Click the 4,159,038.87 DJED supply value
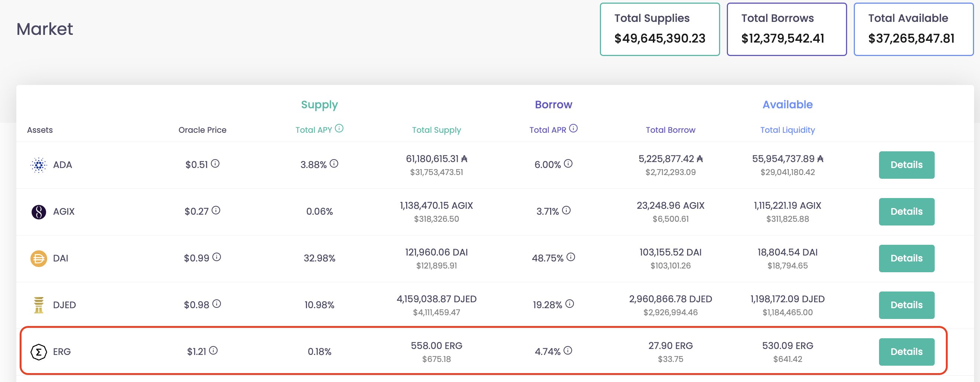This screenshot has width=980, height=382. 436,299
